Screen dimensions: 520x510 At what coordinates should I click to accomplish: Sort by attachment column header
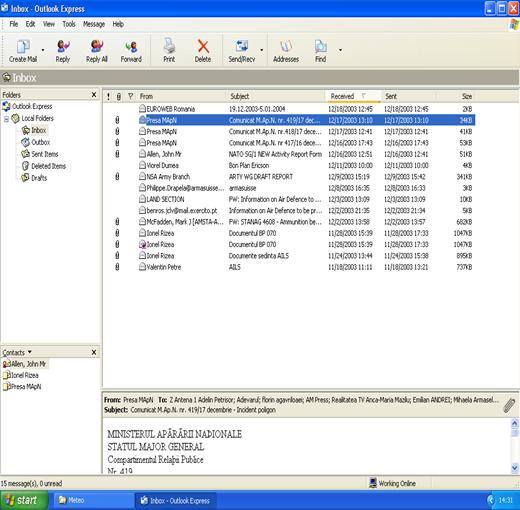(119, 97)
